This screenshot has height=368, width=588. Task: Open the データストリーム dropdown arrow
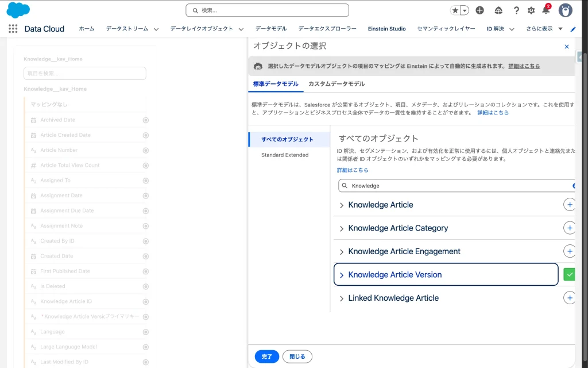(156, 29)
